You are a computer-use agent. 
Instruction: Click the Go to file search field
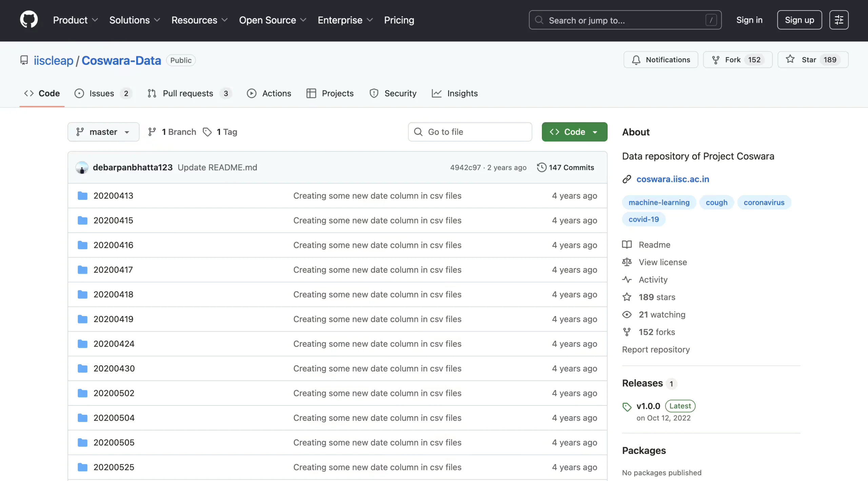[x=470, y=132]
